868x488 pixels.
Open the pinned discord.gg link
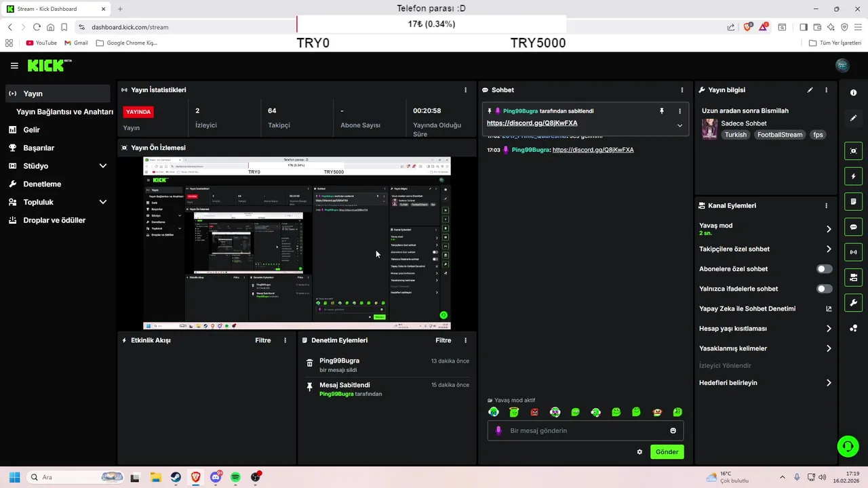coord(532,123)
